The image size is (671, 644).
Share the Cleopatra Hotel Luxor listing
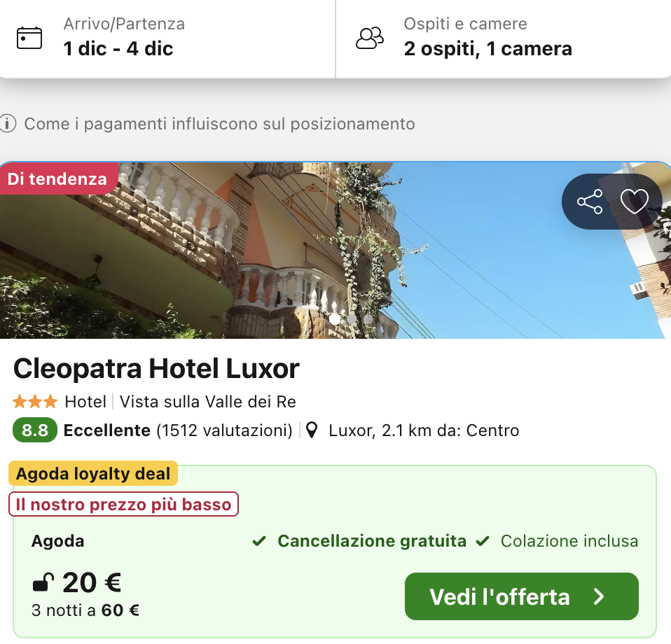tap(590, 202)
